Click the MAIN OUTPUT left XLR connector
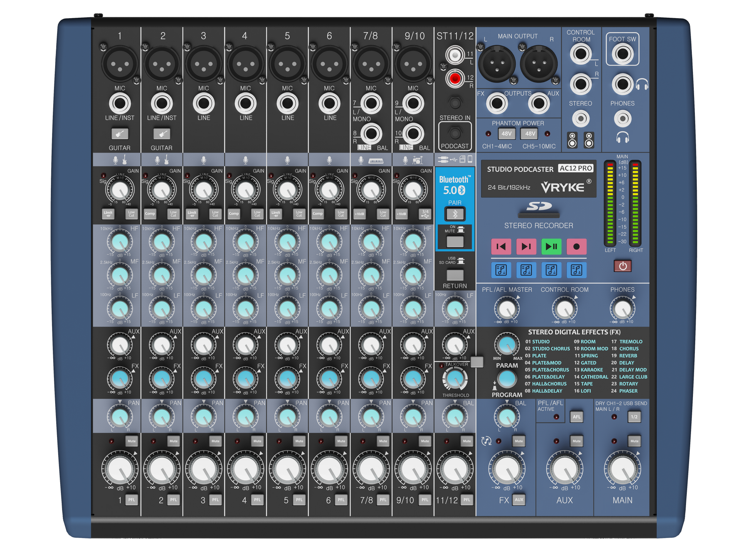750x560 pixels. click(497, 64)
